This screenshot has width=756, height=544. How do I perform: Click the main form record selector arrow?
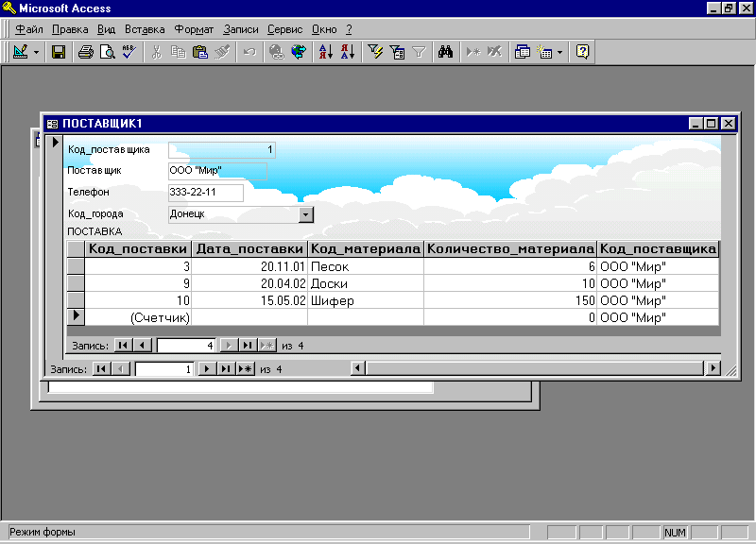pos(55,143)
